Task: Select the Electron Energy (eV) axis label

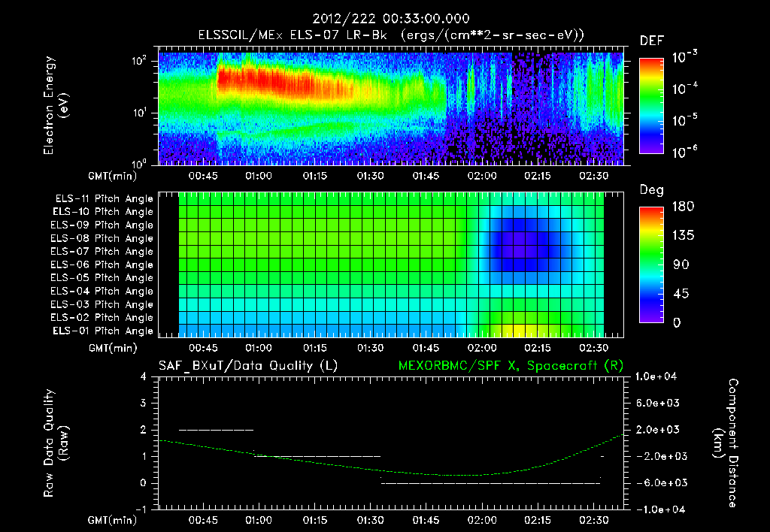Action: click(55, 105)
